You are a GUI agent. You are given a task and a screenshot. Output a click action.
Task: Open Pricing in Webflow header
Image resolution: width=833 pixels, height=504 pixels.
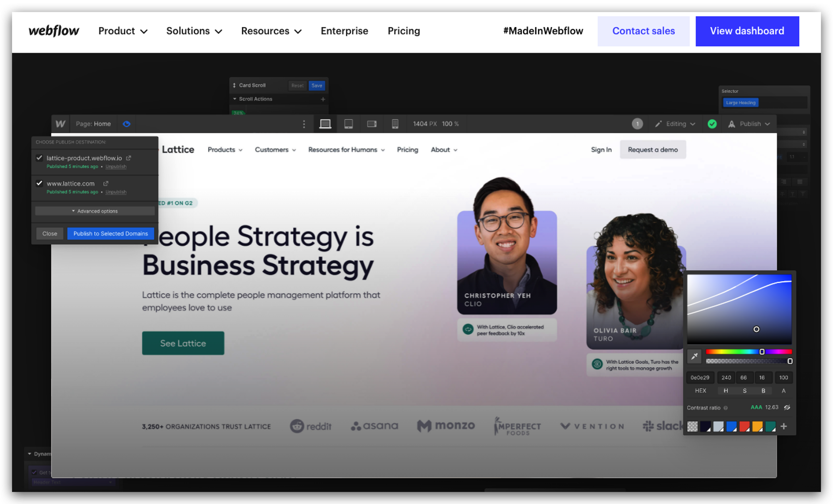tap(404, 31)
